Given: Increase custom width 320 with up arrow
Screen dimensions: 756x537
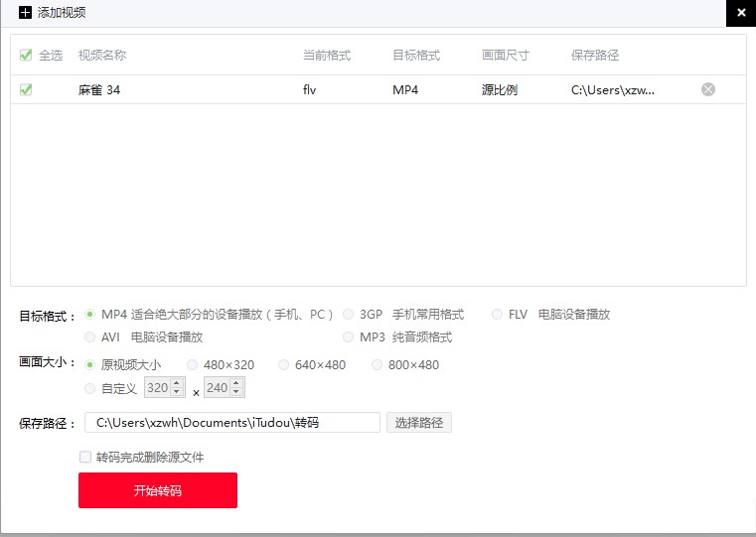Looking at the screenshot, I should pos(177,383).
